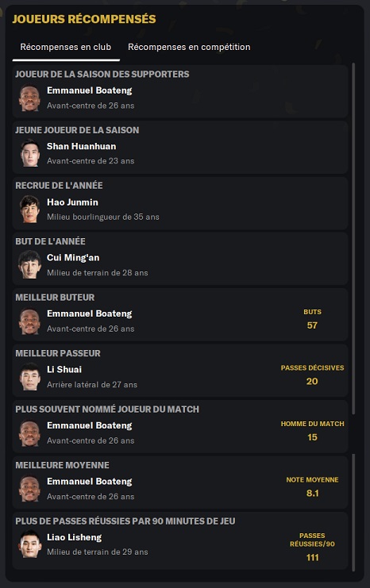Viewport: 370px width, 588px height.
Task: Click the Passes décisives 20 statistic
Action: tap(312, 382)
